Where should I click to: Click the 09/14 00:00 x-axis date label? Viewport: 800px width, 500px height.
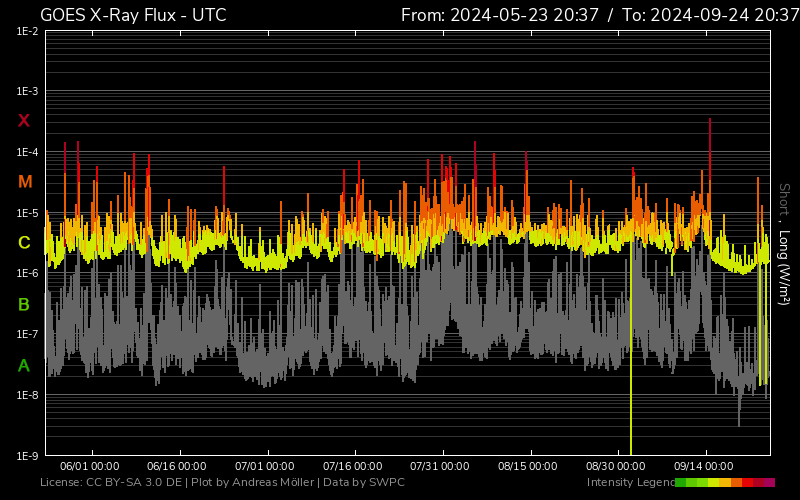point(704,466)
